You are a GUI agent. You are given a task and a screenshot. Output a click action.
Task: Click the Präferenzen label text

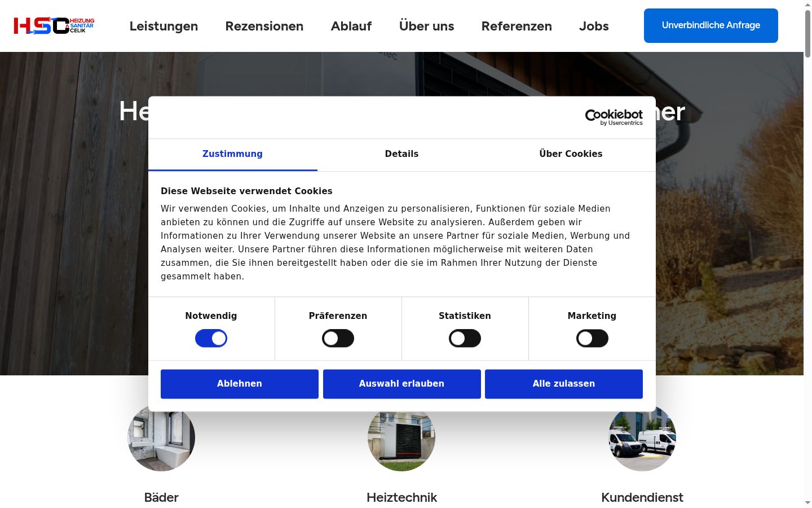point(338,316)
